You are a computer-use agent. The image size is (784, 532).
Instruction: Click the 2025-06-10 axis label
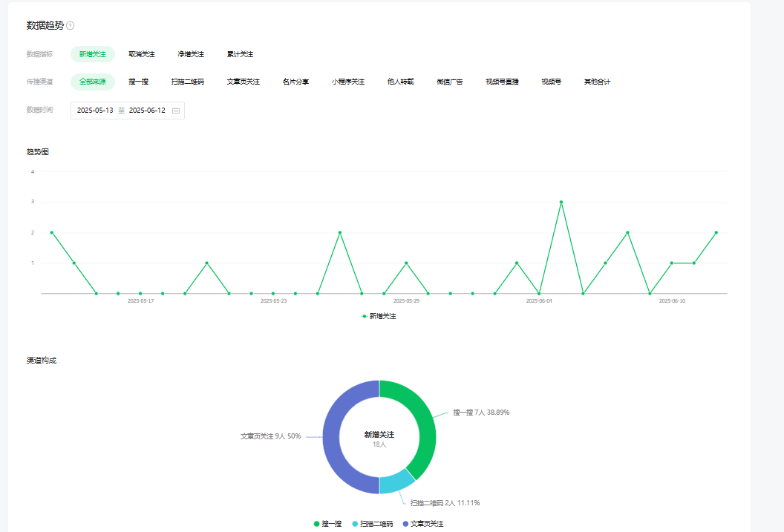pyautogui.click(x=672, y=301)
